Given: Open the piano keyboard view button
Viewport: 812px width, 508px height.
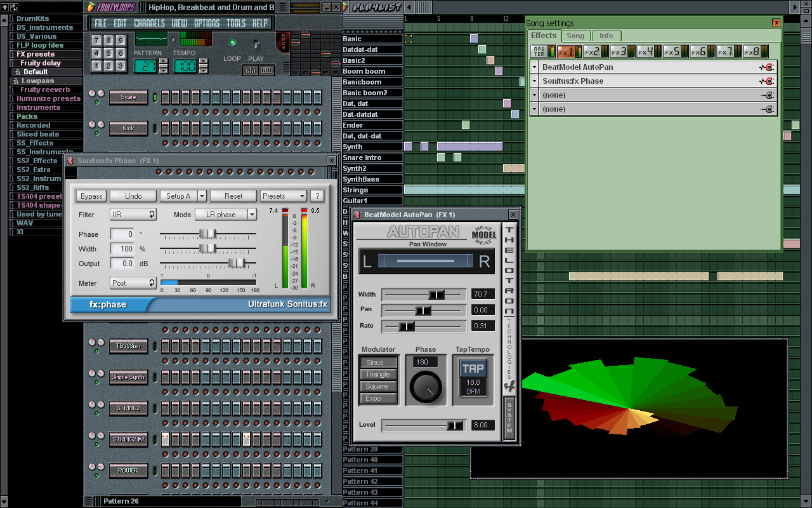Looking at the screenshot, I should 267,70.
